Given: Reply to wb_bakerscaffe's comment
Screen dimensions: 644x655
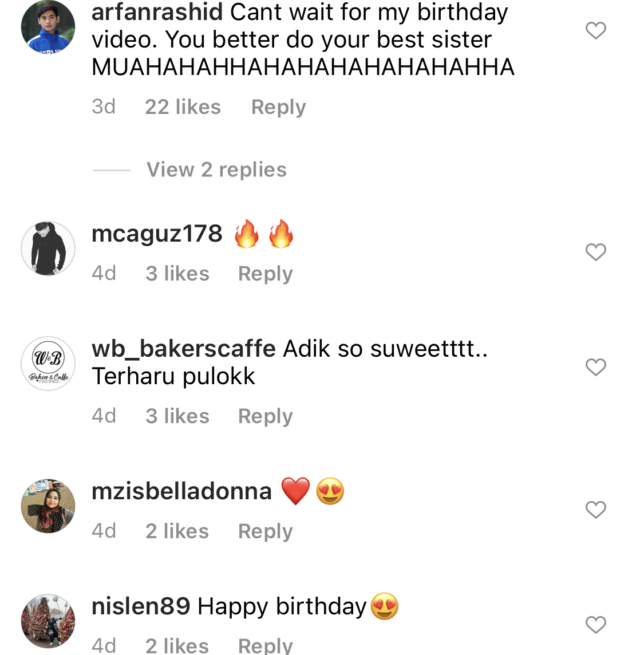Looking at the screenshot, I should tap(265, 416).
